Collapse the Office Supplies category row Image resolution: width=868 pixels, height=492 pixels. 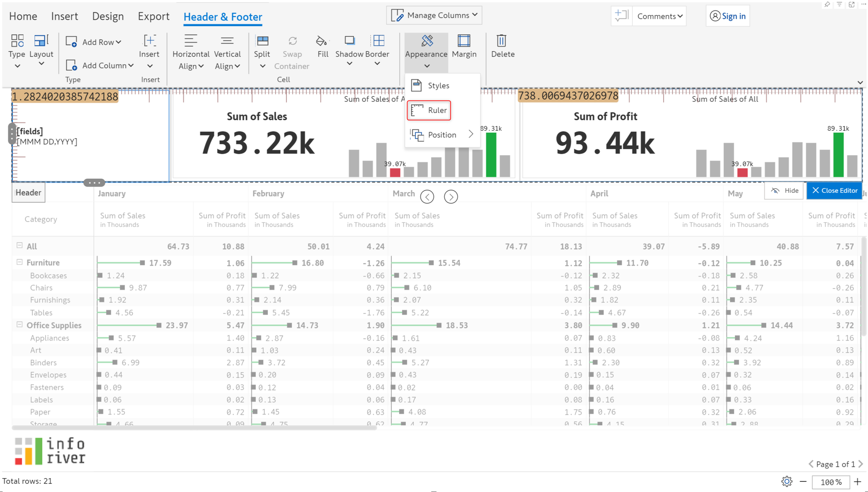[20, 325]
